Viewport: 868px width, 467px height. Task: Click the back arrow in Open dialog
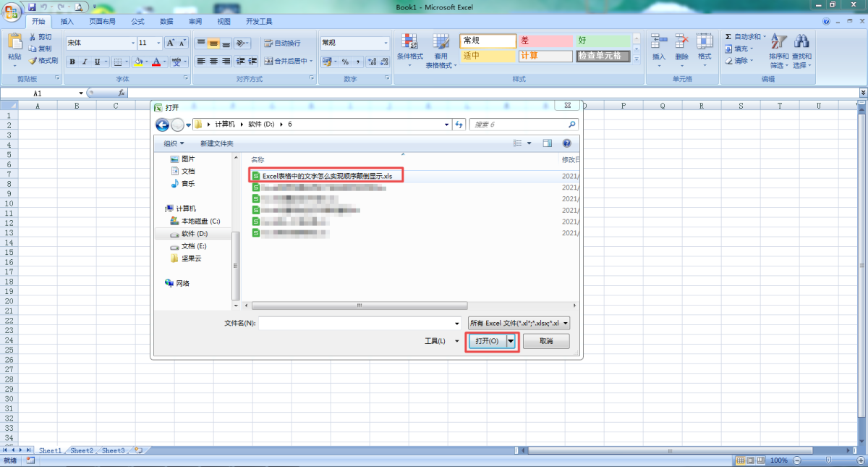click(x=162, y=125)
